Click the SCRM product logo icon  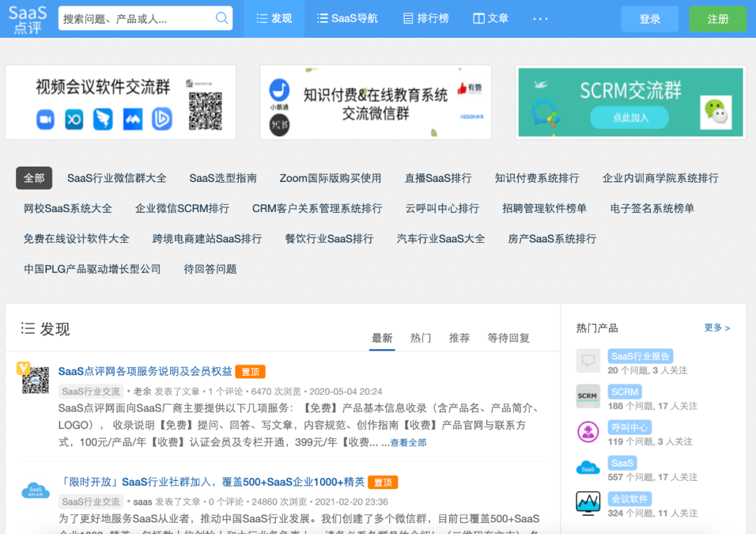(588, 396)
